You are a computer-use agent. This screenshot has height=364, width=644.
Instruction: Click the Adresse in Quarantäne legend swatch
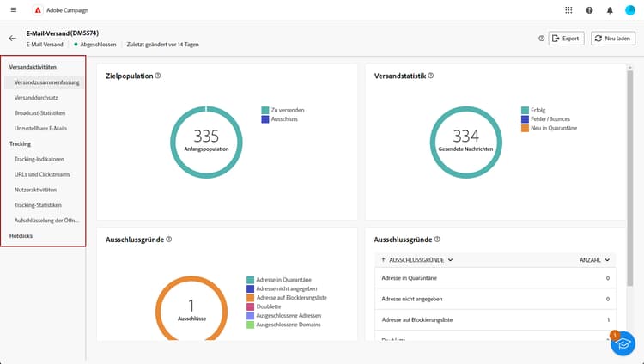tap(250, 280)
